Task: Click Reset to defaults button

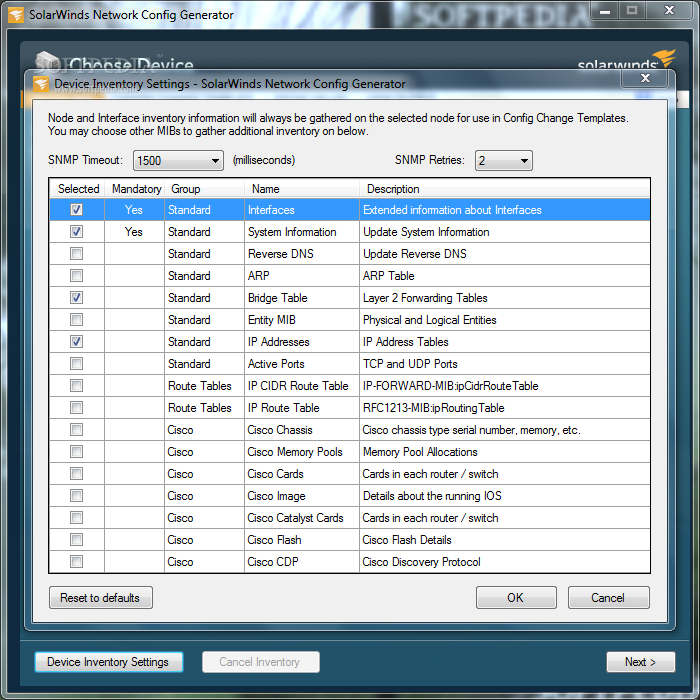Action: 101,598
